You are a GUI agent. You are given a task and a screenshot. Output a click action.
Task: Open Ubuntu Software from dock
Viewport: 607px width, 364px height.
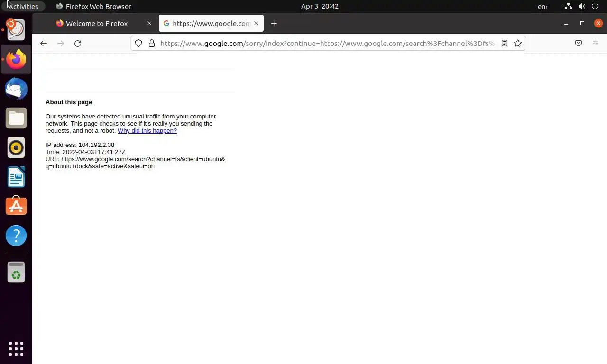click(16, 206)
